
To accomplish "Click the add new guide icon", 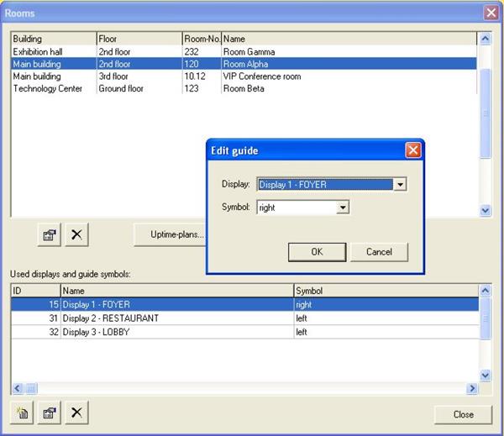I will [x=23, y=413].
